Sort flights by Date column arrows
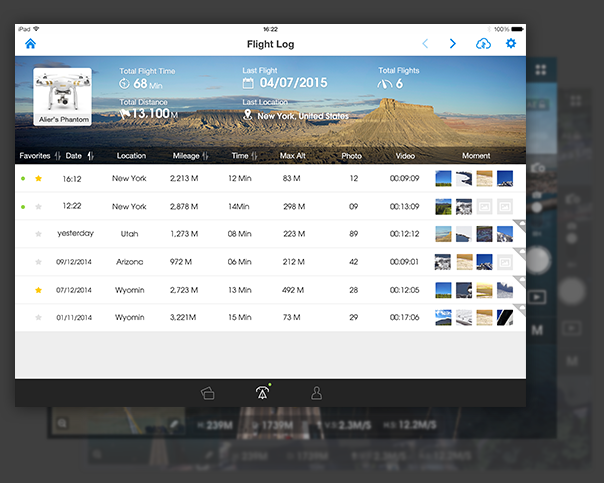This screenshot has height=483, width=604. point(90,156)
